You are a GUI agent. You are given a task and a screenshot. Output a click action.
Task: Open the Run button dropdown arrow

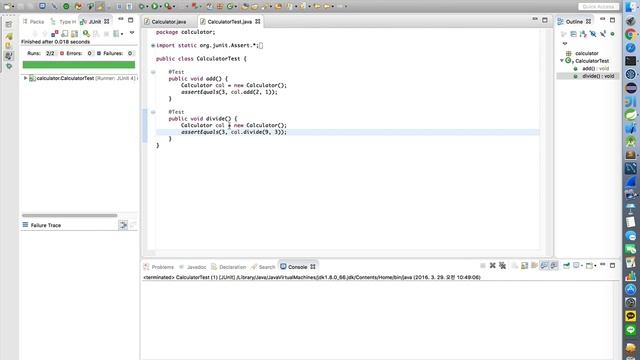[x=160, y=7]
